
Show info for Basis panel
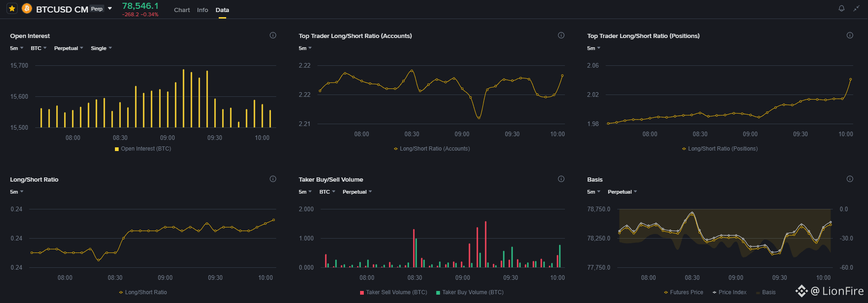click(850, 179)
